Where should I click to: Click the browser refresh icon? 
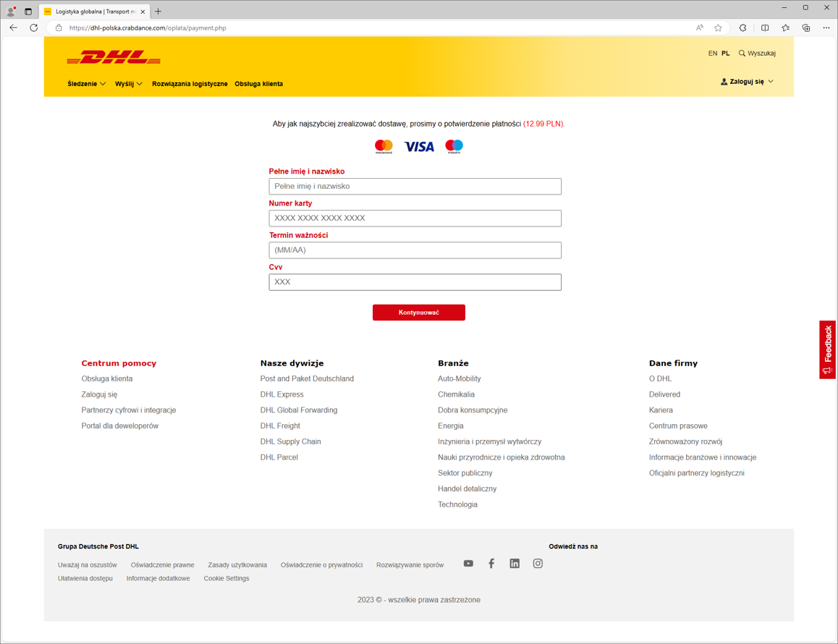click(33, 28)
